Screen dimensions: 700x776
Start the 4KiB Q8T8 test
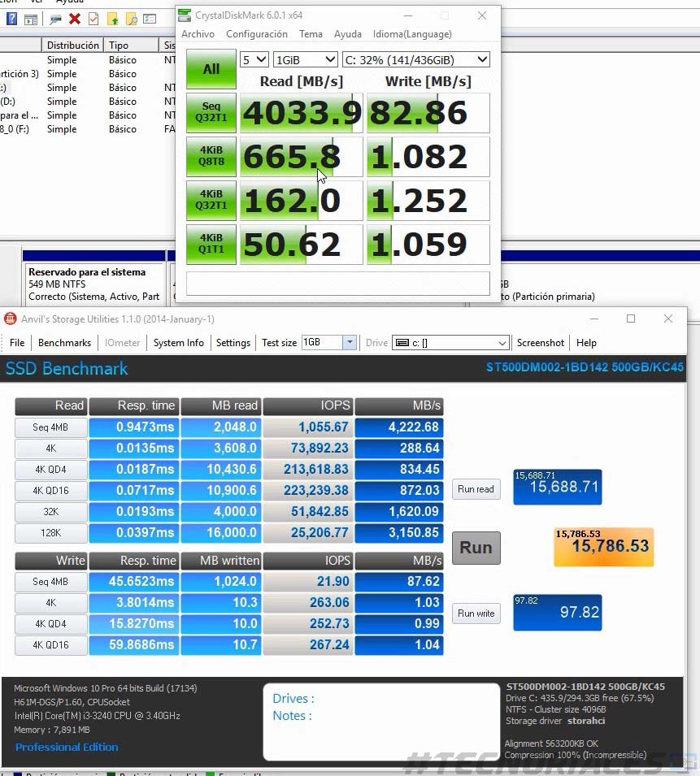211,157
